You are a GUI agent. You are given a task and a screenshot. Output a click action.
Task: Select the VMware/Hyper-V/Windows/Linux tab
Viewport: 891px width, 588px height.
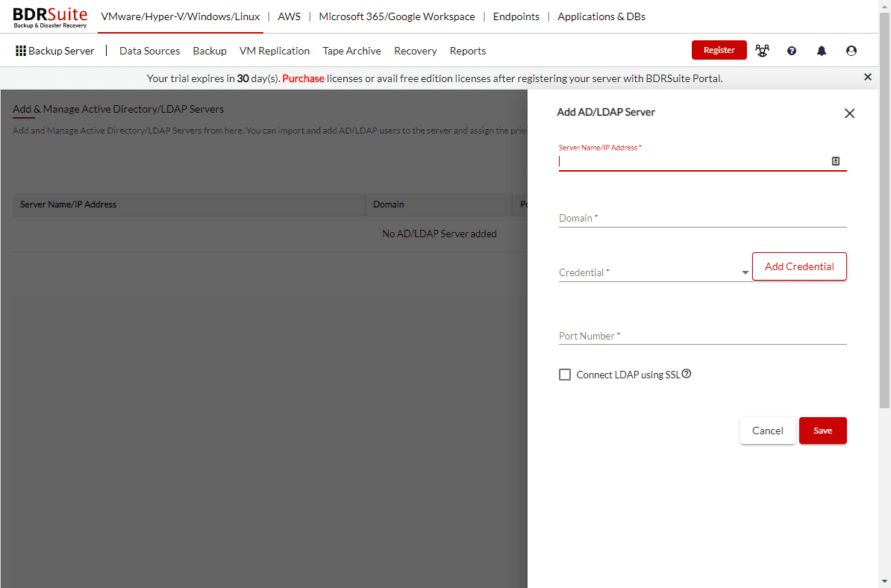[180, 16]
